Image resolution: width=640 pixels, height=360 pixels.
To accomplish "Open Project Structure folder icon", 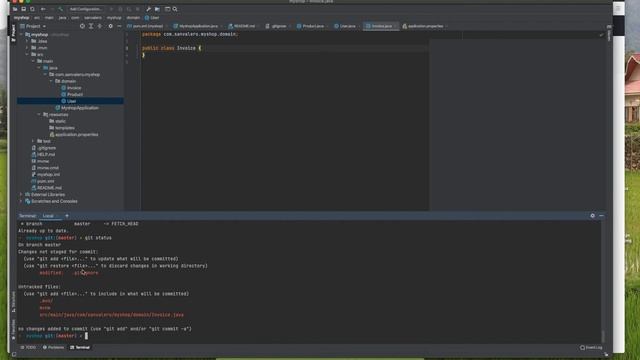I will (157, 9).
